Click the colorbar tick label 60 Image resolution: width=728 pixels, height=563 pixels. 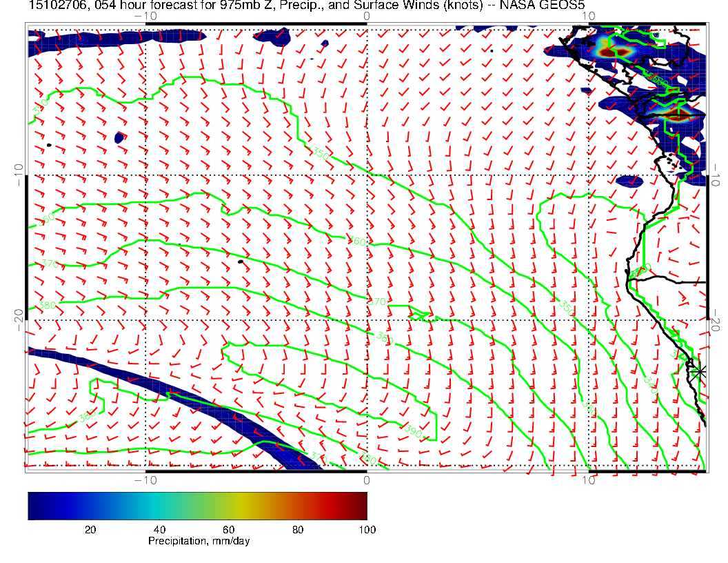(228, 529)
